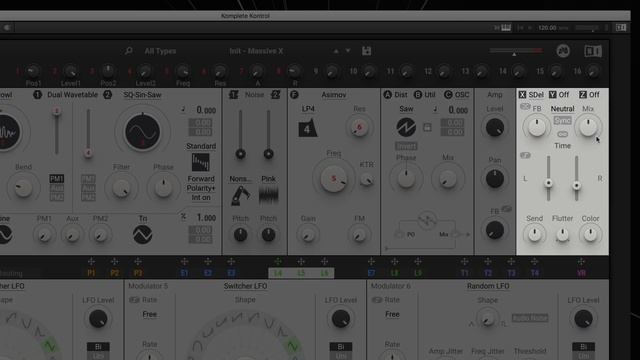Select the L5 LFO slot
This screenshot has height=360, width=640.
[301, 273]
